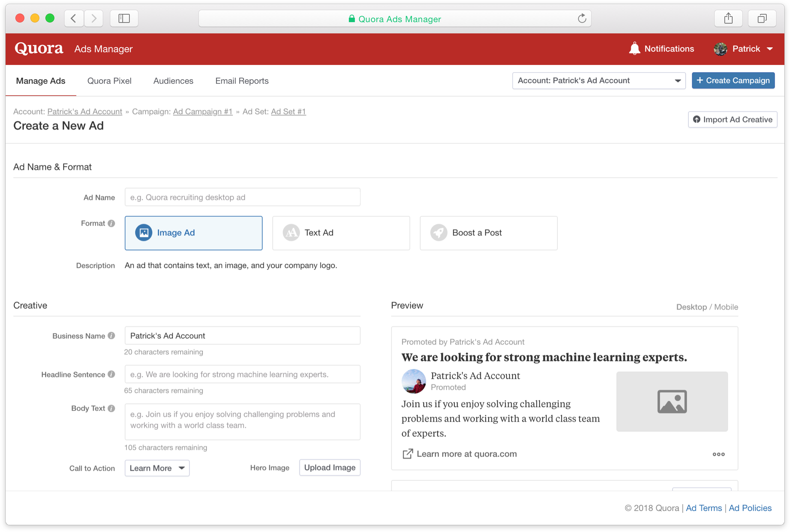The image size is (790, 532).
Task: Click the Image Ad picture icon
Action: point(144,233)
